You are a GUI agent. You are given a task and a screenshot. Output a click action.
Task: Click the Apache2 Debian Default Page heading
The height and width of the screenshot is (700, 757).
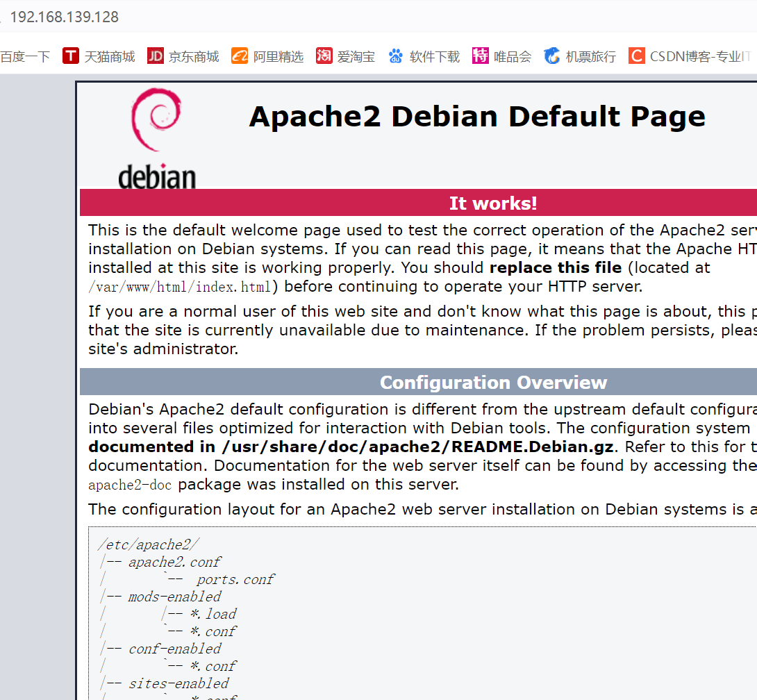(477, 117)
